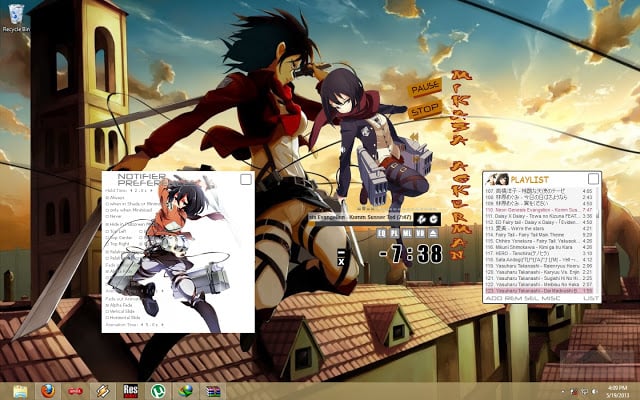Viewport: 640px width, 400px height.
Task: Click the system tray clock
Action: point(617,391)
